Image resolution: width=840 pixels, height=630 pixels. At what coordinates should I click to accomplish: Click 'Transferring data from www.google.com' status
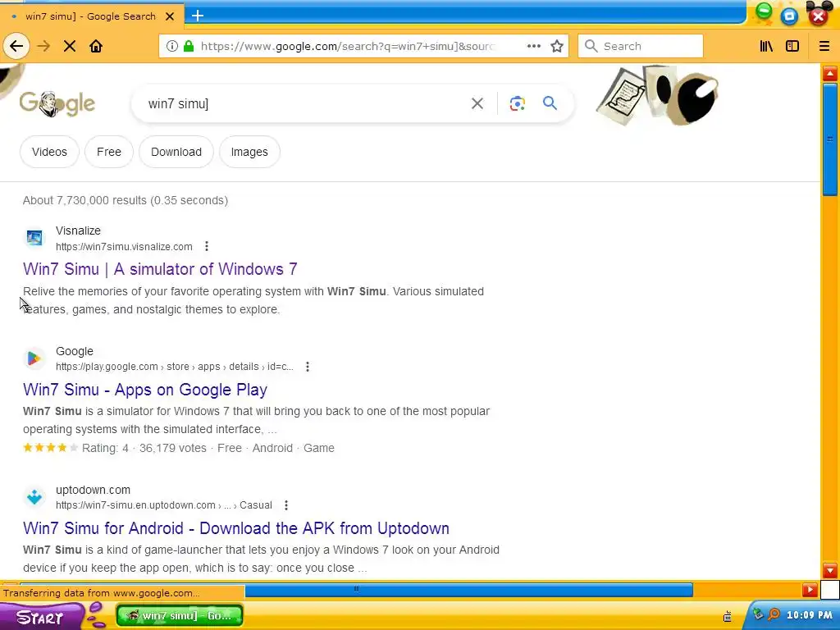[x=101, y=593]
